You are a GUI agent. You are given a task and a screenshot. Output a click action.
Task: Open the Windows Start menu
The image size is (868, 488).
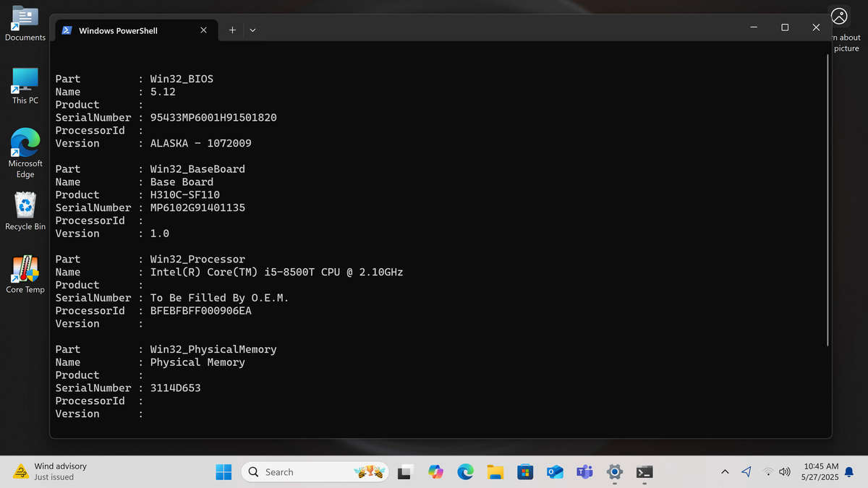[224, 472]
